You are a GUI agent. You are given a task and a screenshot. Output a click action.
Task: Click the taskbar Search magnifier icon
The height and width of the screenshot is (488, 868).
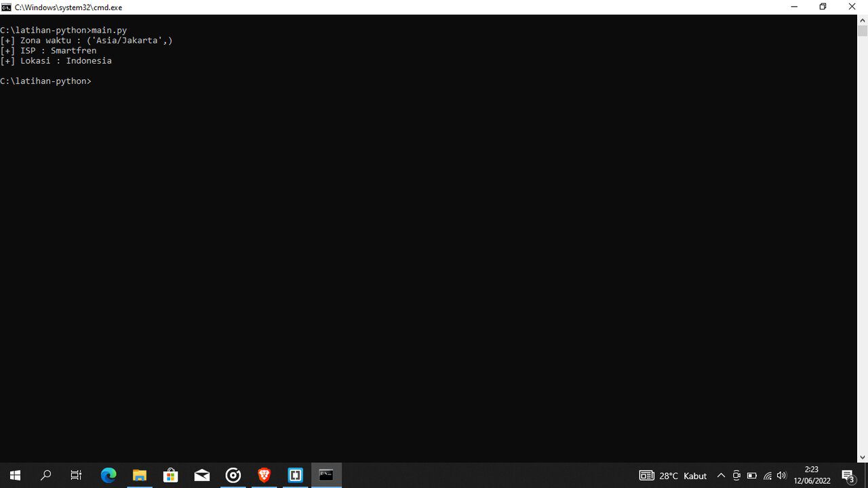(46, 476)
